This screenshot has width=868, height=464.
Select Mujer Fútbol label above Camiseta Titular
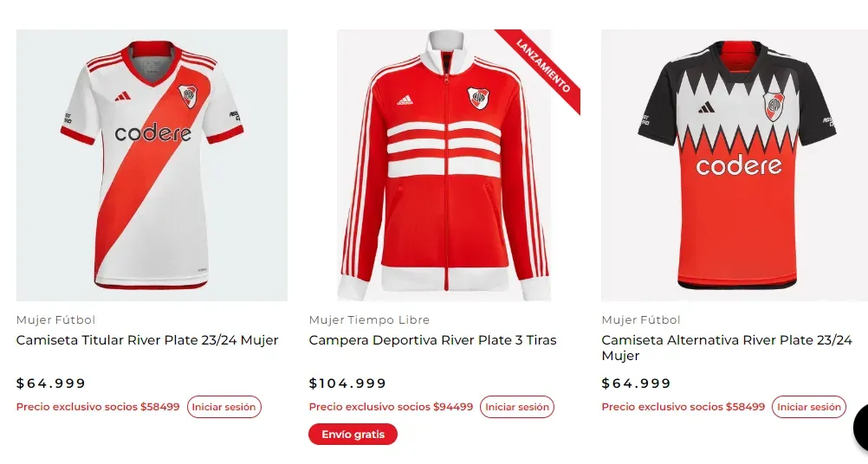pos(55,320)
